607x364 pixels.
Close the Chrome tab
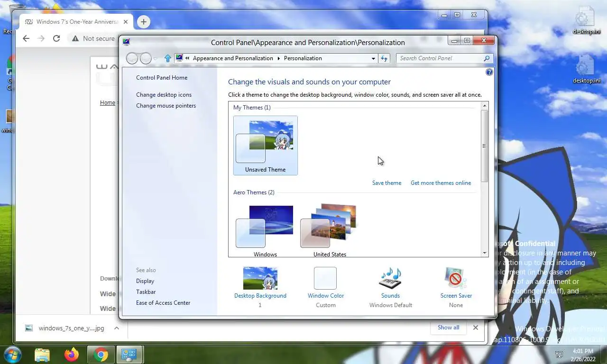point(126,22)
